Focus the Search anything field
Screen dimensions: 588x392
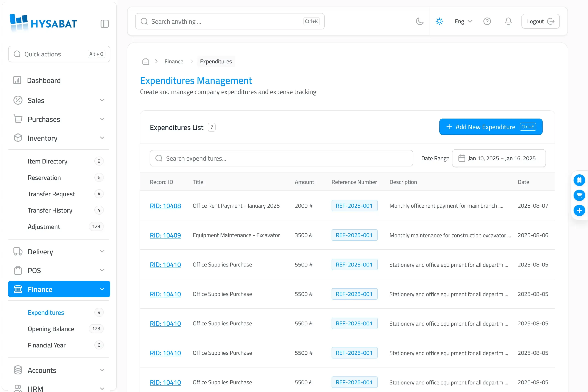(230, 21)
